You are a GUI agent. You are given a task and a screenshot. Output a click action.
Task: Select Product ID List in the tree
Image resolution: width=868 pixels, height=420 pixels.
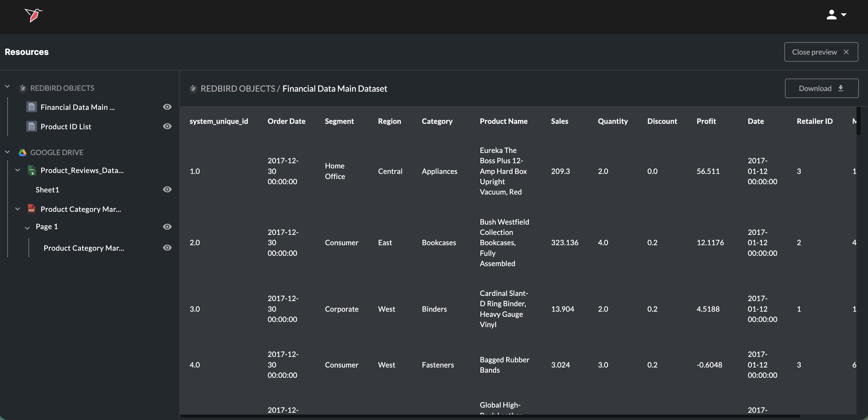66,127
